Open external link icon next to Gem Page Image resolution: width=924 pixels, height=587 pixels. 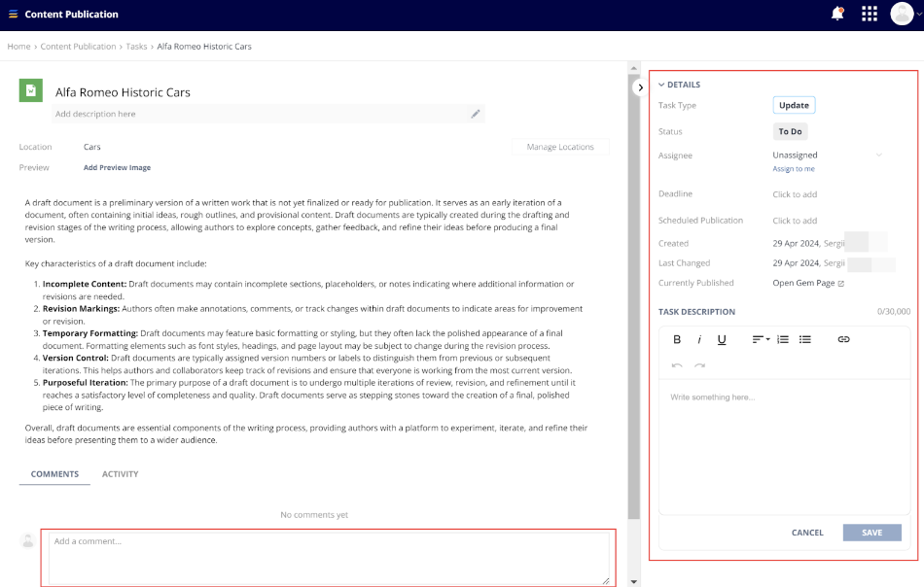pos(841,283)
